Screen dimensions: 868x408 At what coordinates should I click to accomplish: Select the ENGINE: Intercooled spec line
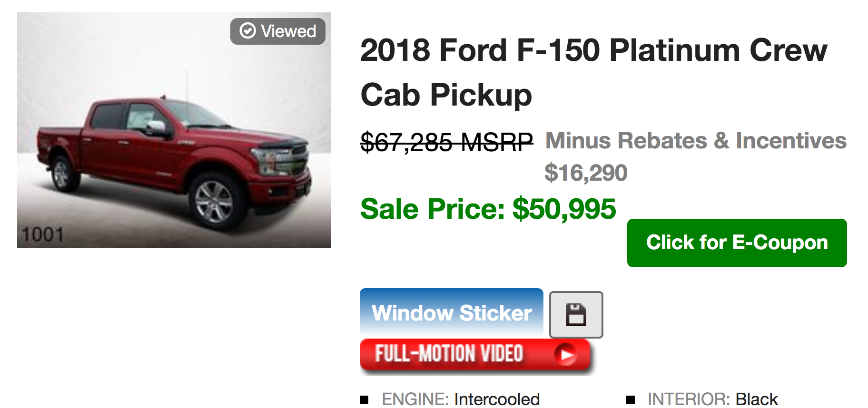460,399
